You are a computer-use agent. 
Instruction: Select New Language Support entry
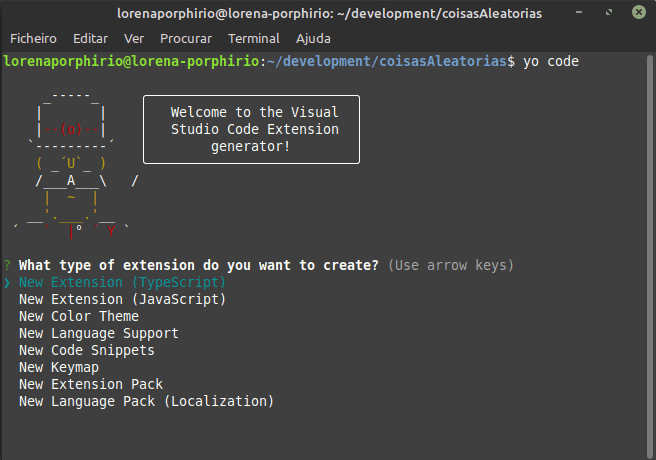pos(98,333)
